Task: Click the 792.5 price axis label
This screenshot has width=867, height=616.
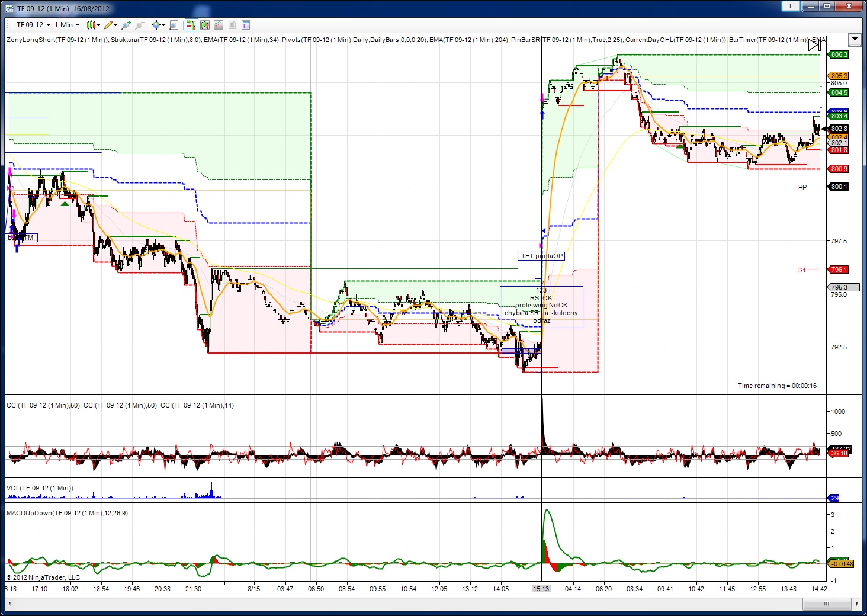Action: pos(839,347)
